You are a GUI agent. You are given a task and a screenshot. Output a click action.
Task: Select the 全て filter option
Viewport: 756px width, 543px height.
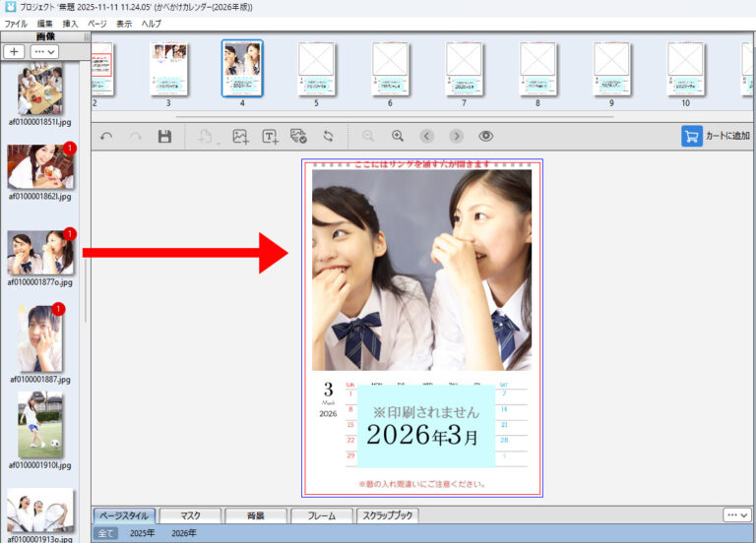click(105, 533)
